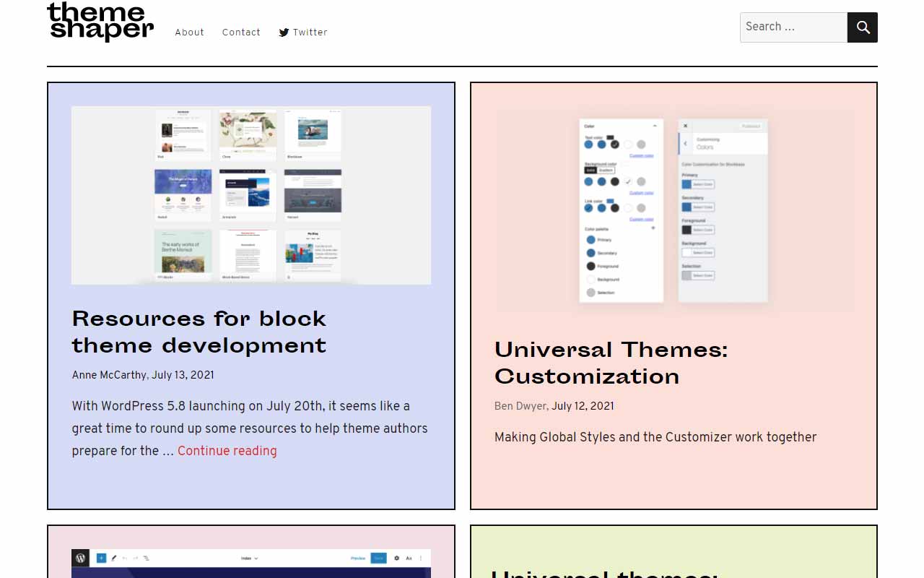Click the July 13, 2021 date
Image resolution: width=924 pixels, height=578 pixels.
tap(183, 375)
